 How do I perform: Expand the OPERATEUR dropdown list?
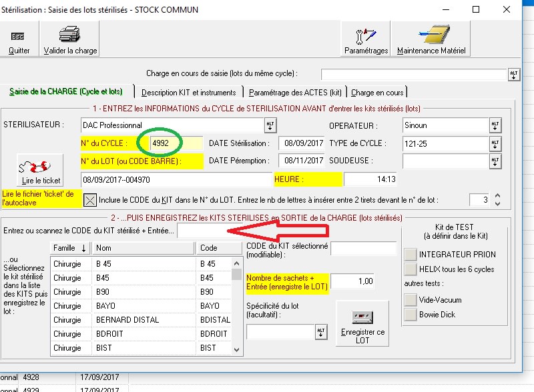(495, 125)
